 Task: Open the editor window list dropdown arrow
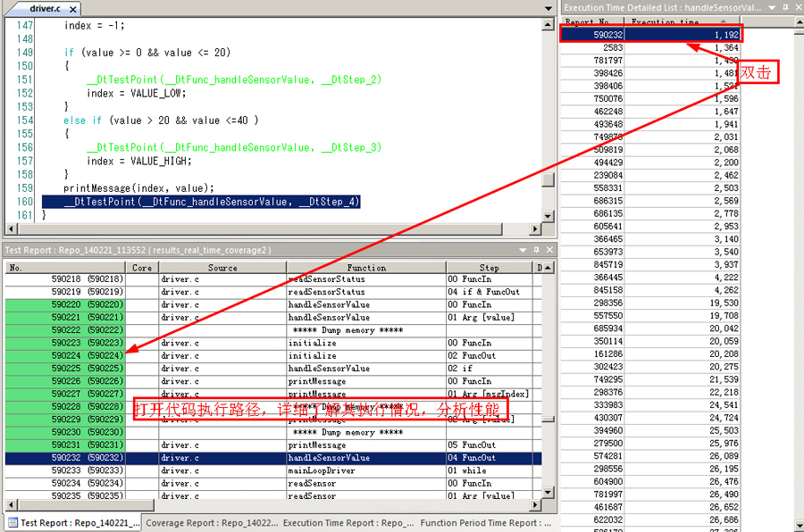pos(549,8)
